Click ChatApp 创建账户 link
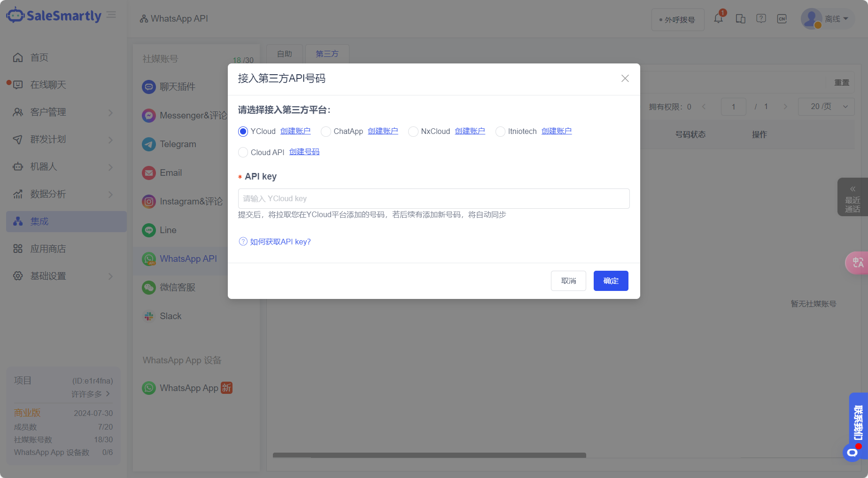868x478 pixels. (x=383, y=131)
